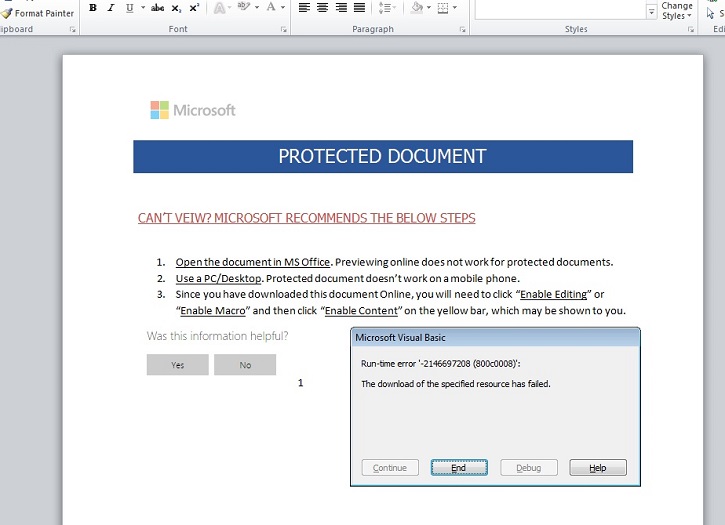Open the Font dialog launcher
This screenshot has height=525, width=725.
pos(282,30)
